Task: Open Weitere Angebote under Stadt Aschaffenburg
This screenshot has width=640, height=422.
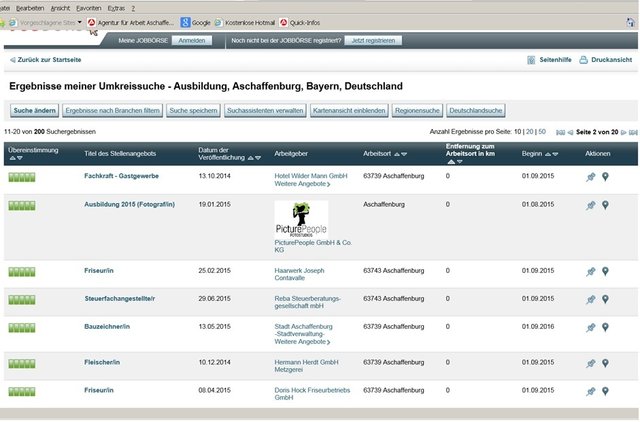Action: [x=302, y=342]
